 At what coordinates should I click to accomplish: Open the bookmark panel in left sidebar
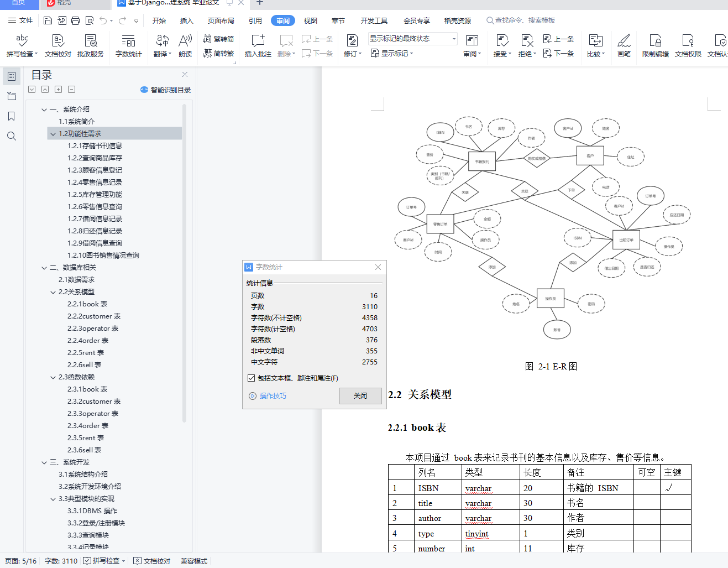[11, 116]
